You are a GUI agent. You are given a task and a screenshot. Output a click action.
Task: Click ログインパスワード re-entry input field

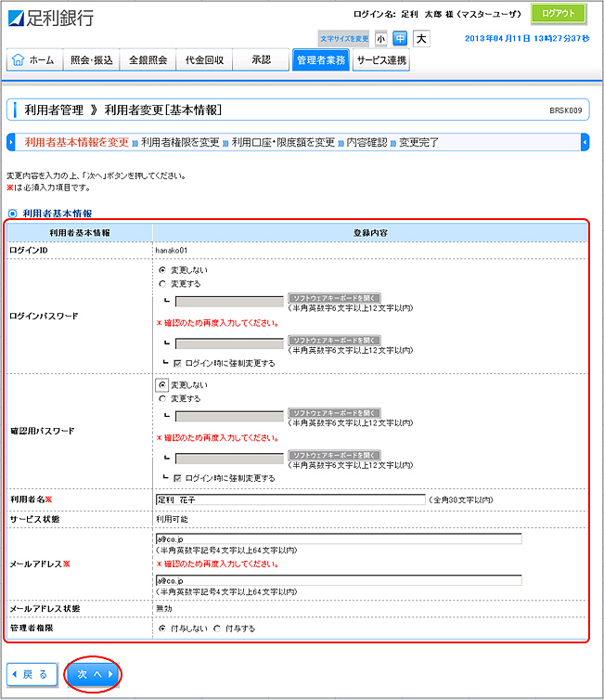[229, 344]
